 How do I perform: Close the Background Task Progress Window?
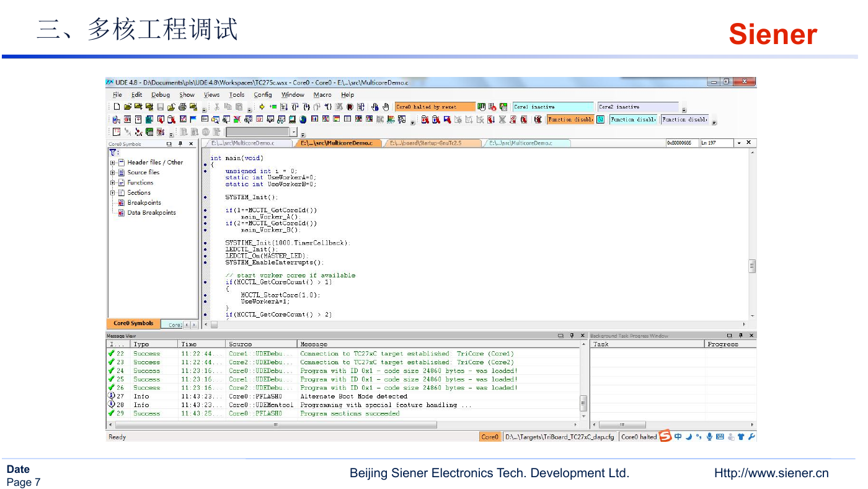pyautogui.click(x=751, y=335)
